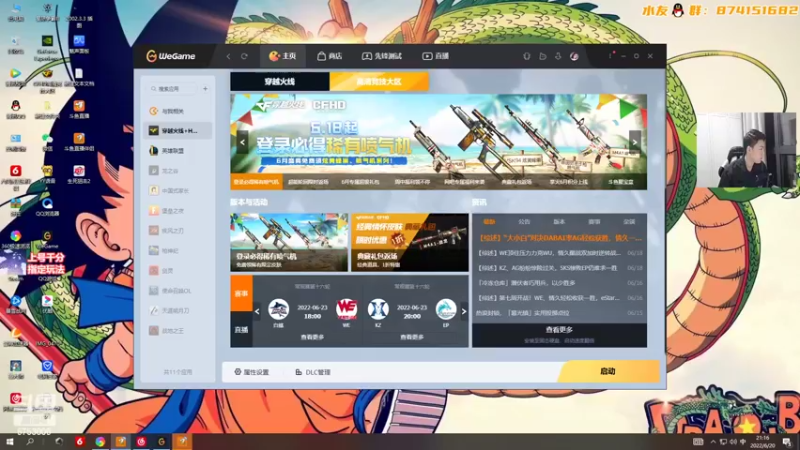Open GeForce Experience desktop icon

pyautogui.click(x=47, y=46)
